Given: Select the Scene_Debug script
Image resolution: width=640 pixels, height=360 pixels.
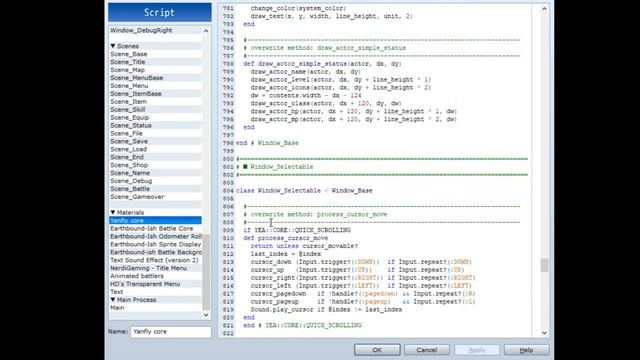Looking at the screenshot, I should [x=156, y=181].
